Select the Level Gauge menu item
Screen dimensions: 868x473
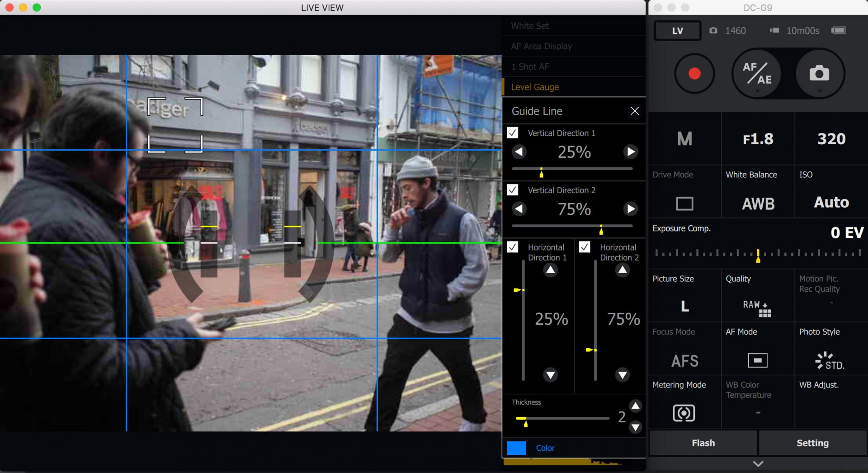[535, 87]
